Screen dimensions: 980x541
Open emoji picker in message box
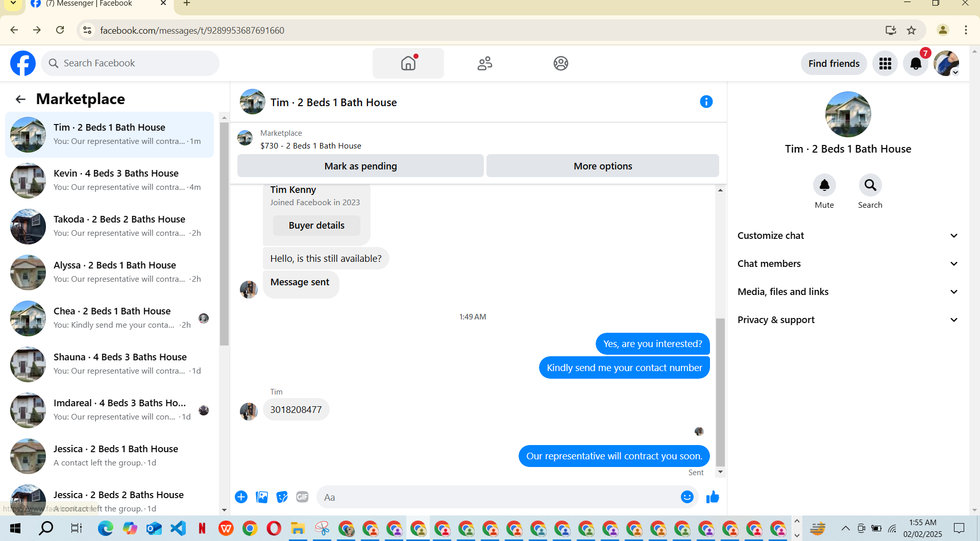pos(687,497)
